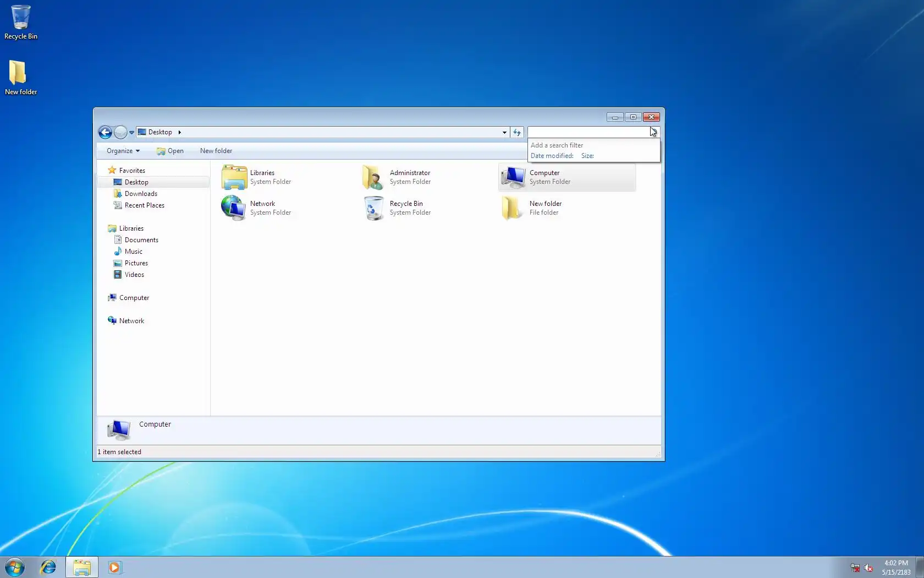Viewport: 924px width, 578px height.
Task: Select the Libraries system folder icon
Action: point(234,177)
